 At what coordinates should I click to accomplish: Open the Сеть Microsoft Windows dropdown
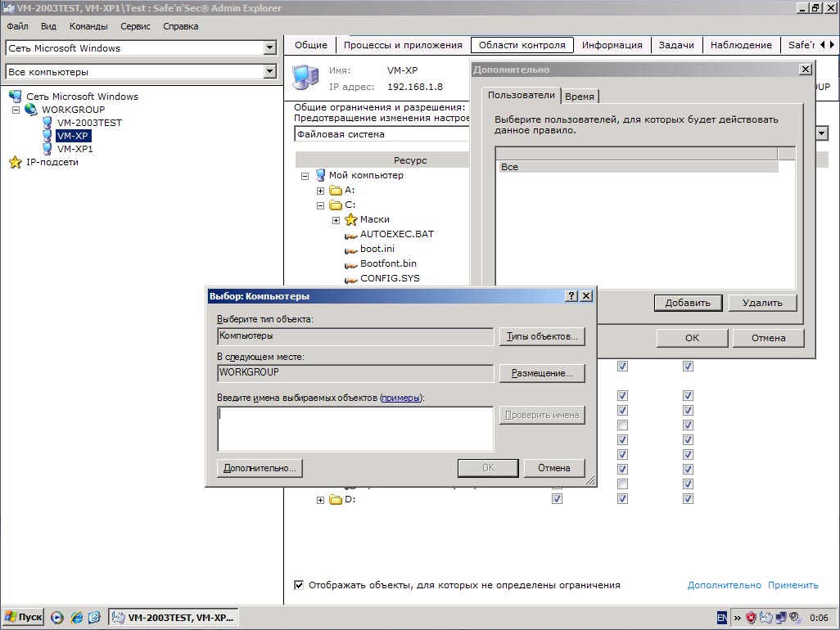pos(270,47)
